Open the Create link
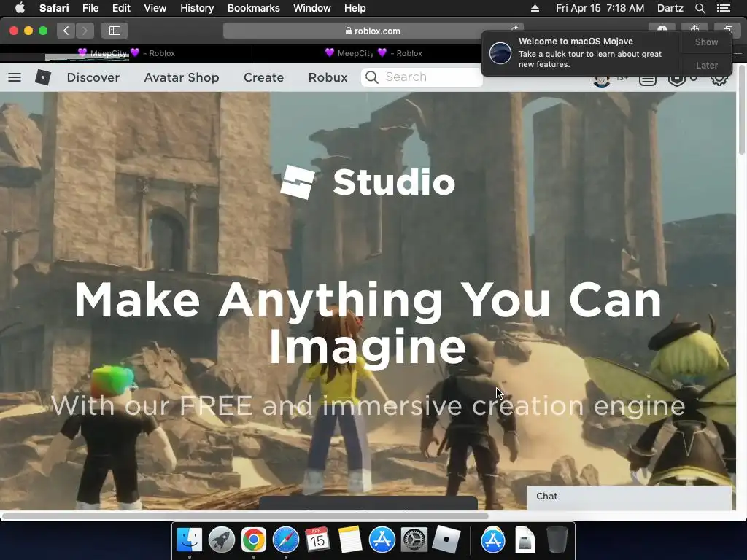This screenshot has width=747, height=560. [x=263, y=77]
